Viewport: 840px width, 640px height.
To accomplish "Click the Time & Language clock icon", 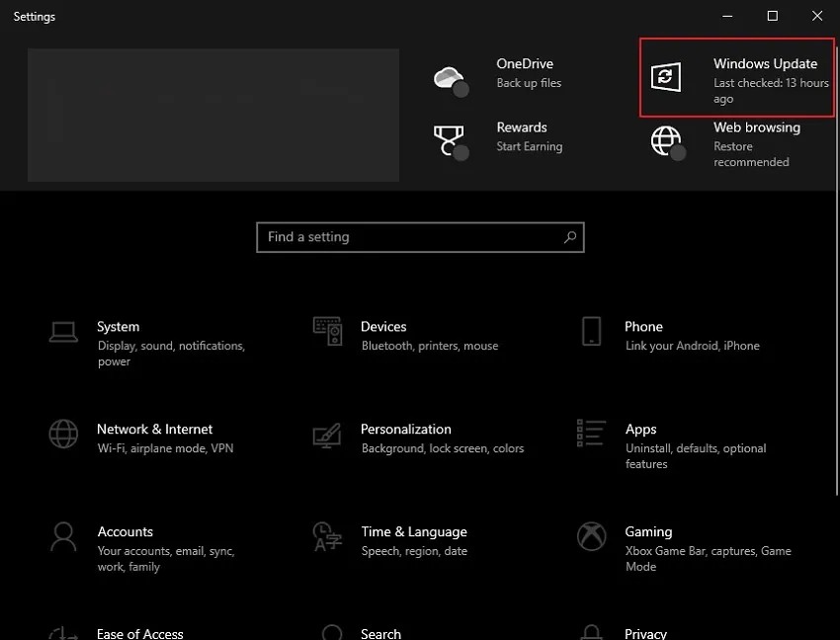I will click(x=327, y=536).
